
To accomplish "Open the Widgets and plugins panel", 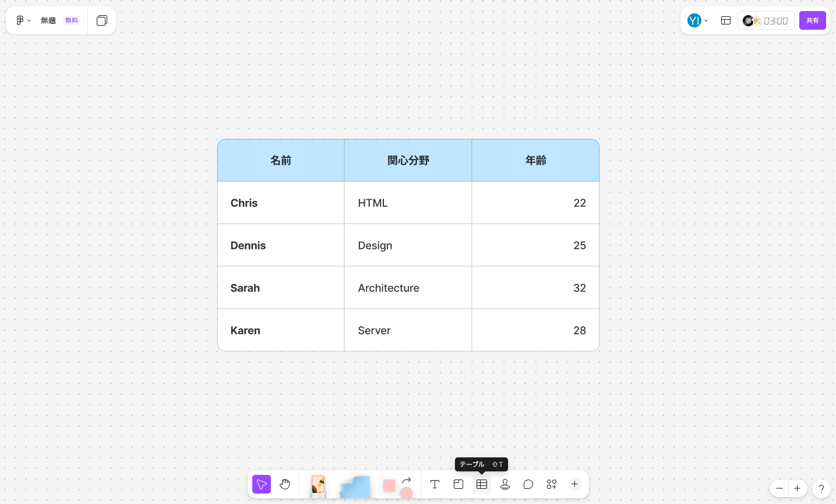I will (551, 484).
